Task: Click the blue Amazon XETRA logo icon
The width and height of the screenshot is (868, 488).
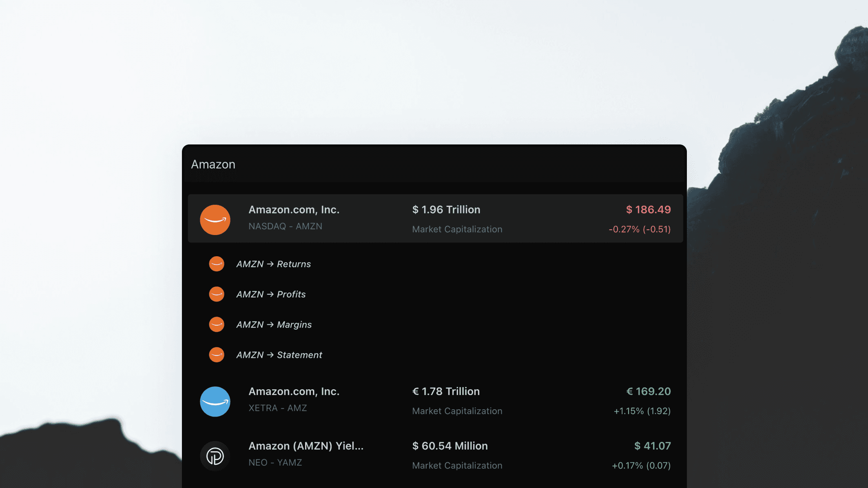Action: pyautogui.click(x=215, y=401)
